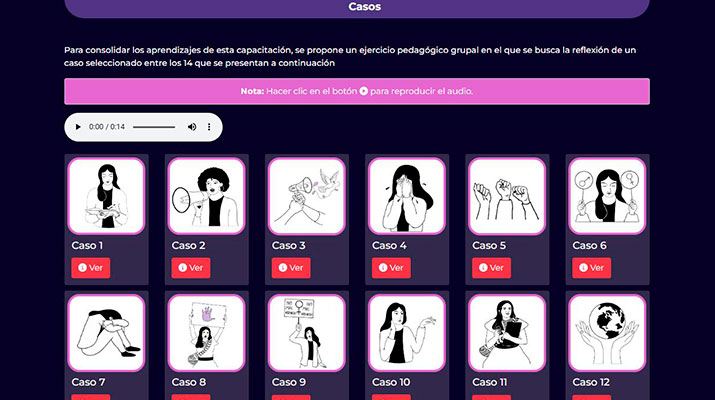The height and width of the screenshot is (400, 715).
Task: Select the gender symbols illustration of Caso 6
Action: point(607,196)
